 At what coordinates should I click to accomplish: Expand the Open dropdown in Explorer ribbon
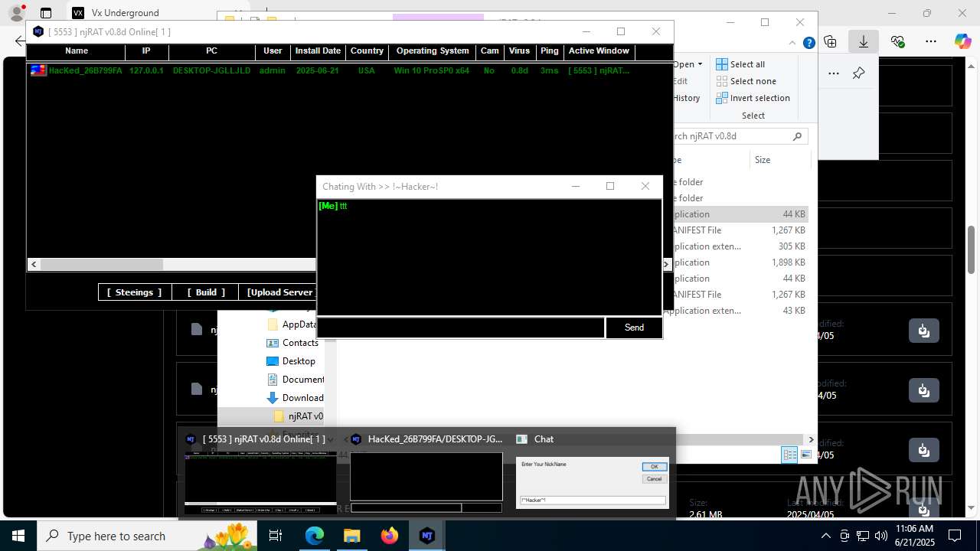click(688, 64)
